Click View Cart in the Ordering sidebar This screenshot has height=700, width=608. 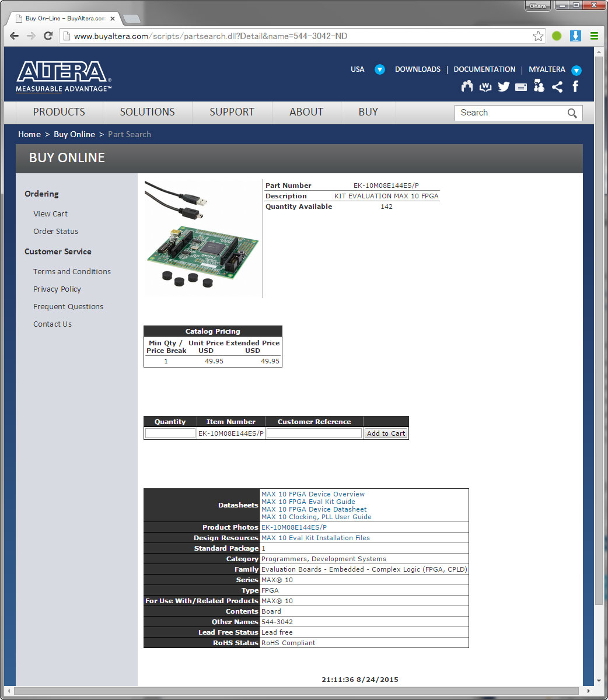(x=50, y=213)
